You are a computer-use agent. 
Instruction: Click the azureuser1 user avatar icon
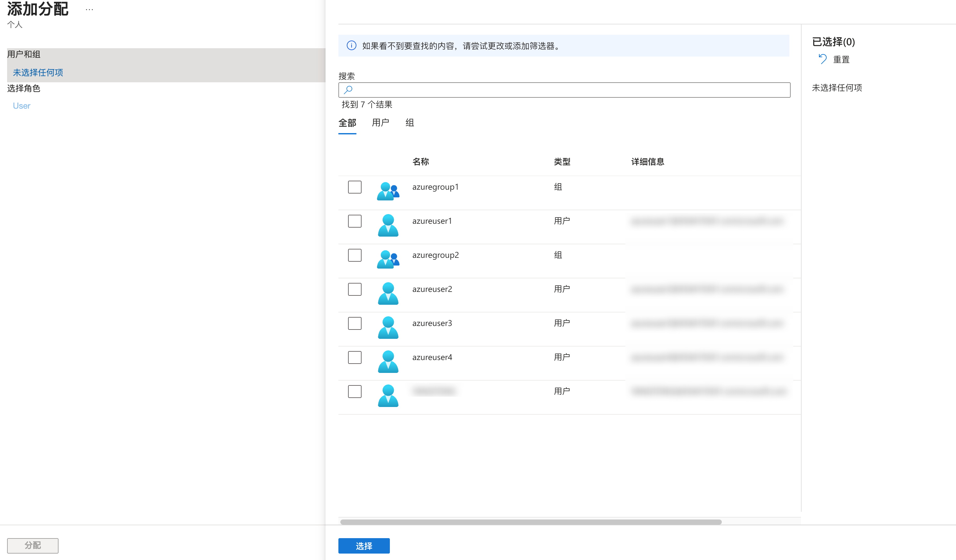click(x=388, y=225)
